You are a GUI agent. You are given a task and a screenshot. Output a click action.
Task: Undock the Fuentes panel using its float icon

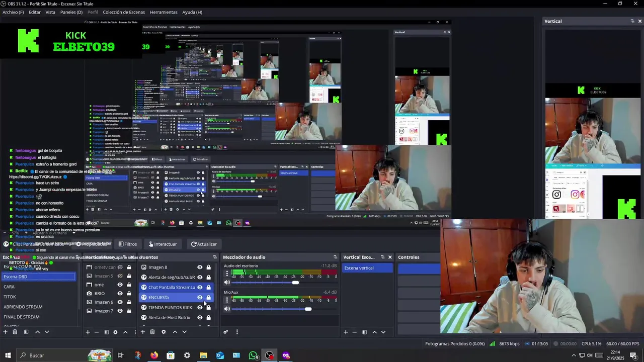click(x=215, y=257)
